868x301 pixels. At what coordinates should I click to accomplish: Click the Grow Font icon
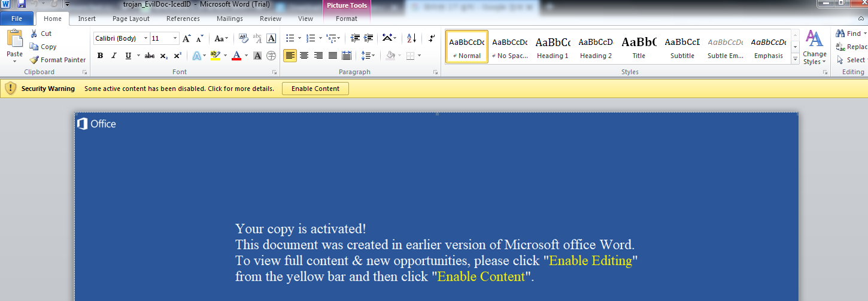coord(187,38)
